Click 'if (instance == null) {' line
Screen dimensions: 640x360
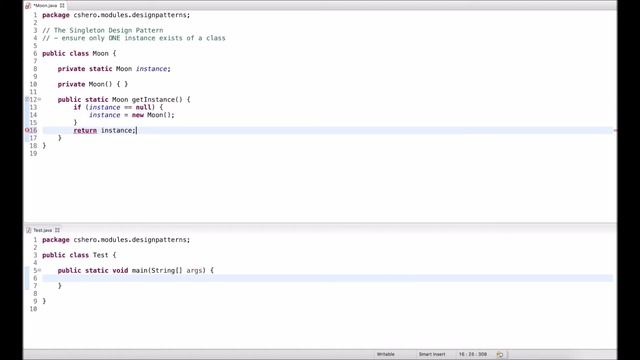tap(118, 107)
